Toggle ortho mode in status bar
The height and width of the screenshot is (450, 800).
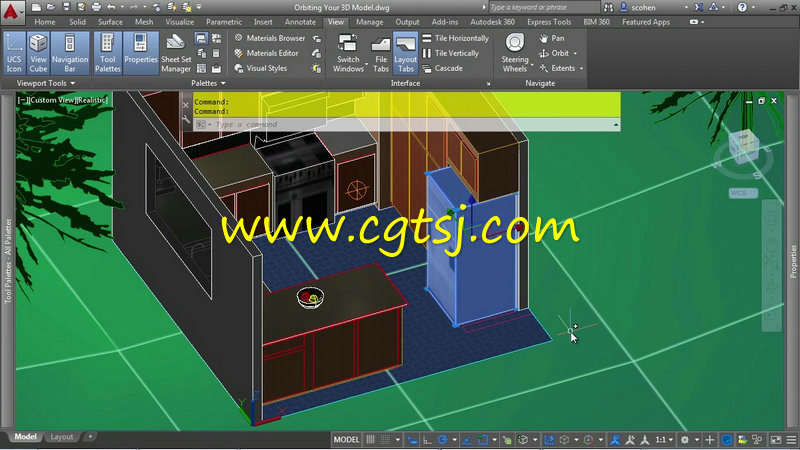tap(427, 439)
